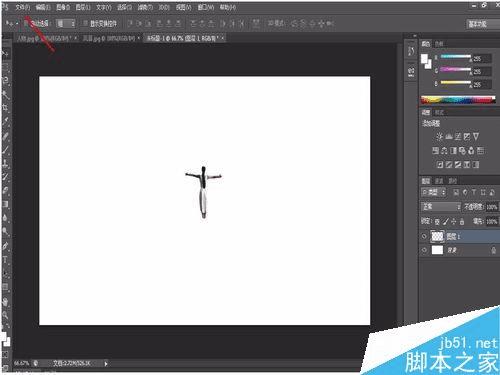Hide the 背景 layer

coord(424,250)
